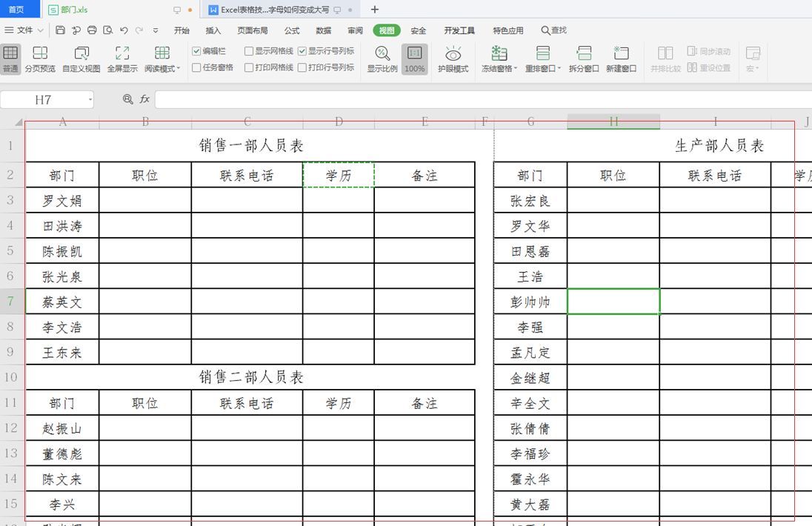Enable show gridlines (显示网格线) checkbox
This screenshot has height=526, width=812.
tap(249, 51)
